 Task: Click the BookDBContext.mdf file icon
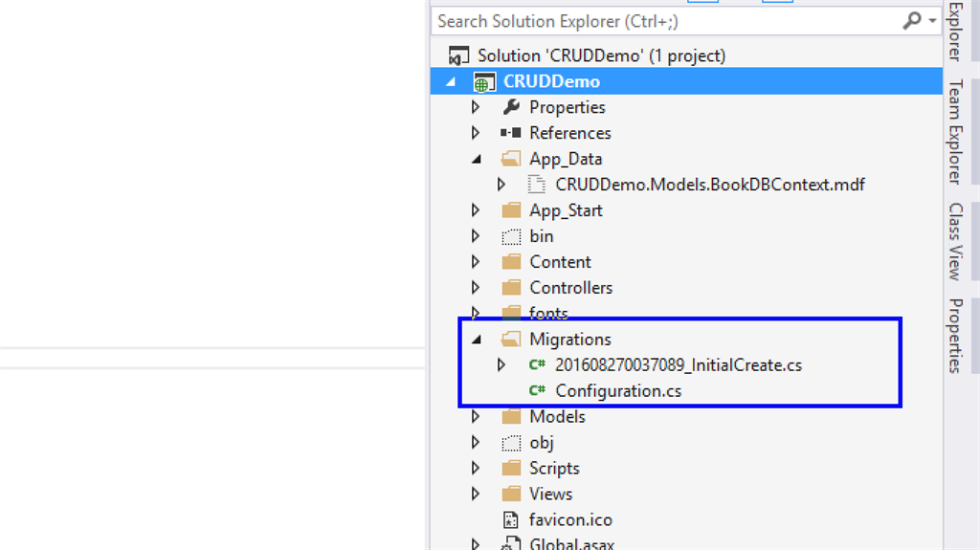tap(536, 185)
